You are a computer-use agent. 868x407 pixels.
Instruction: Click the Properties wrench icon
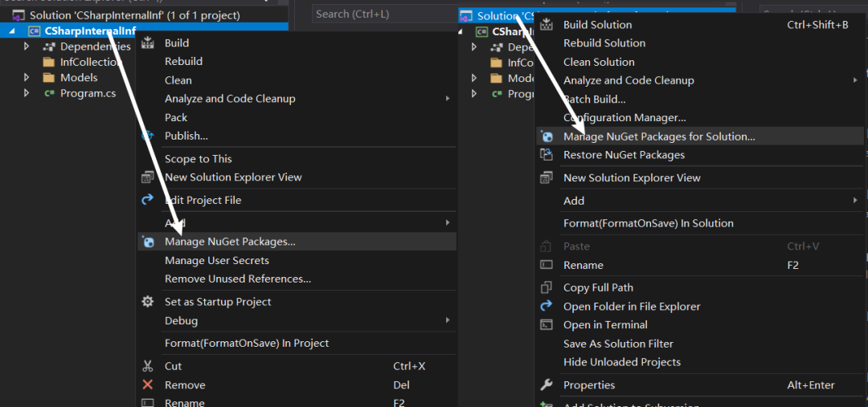547,385
